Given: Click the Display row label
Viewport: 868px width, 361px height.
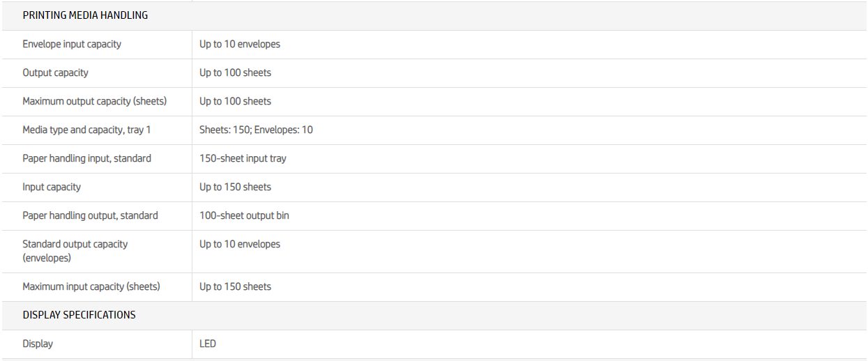Looking at the screenshot, I should [x=38, y=344].
